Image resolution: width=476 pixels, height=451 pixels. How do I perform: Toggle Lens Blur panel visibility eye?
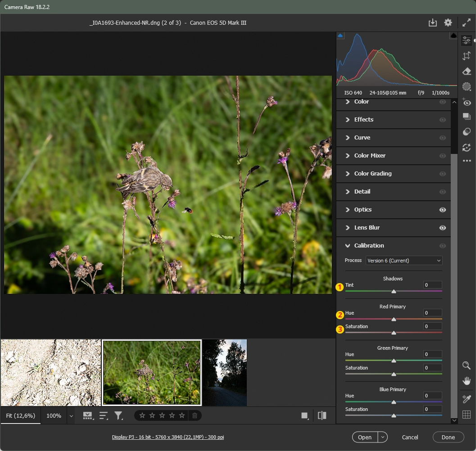443,228
